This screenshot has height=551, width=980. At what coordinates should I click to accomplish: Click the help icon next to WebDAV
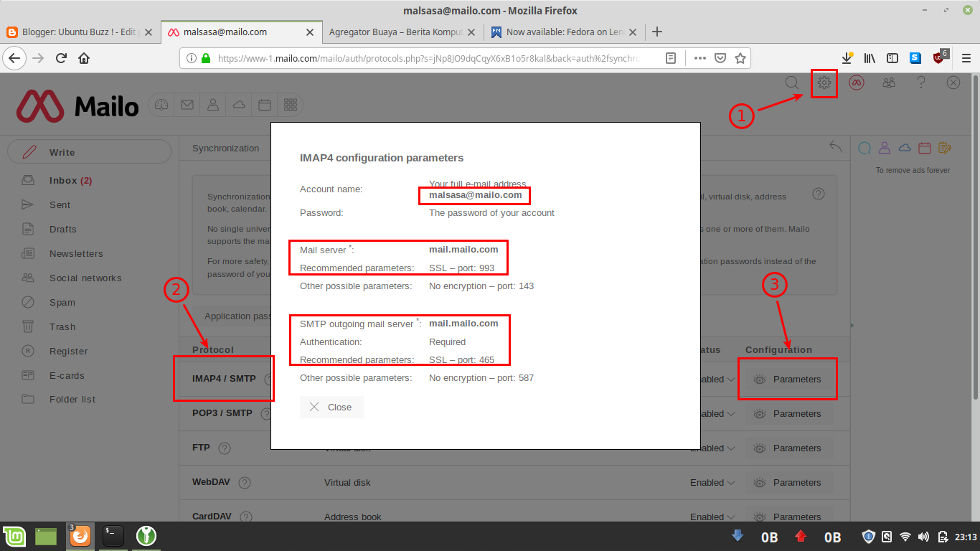pyautogui.click(x=245, y=483)
